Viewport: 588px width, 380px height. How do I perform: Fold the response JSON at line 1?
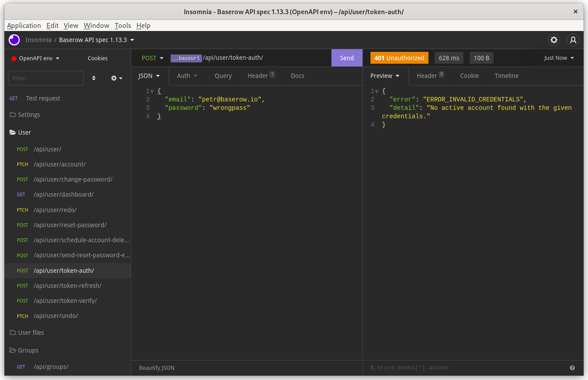[376, 91]
